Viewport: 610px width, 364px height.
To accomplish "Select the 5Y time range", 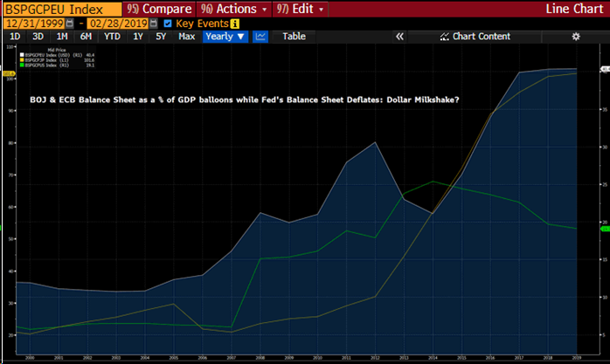I will pos(162,37).
